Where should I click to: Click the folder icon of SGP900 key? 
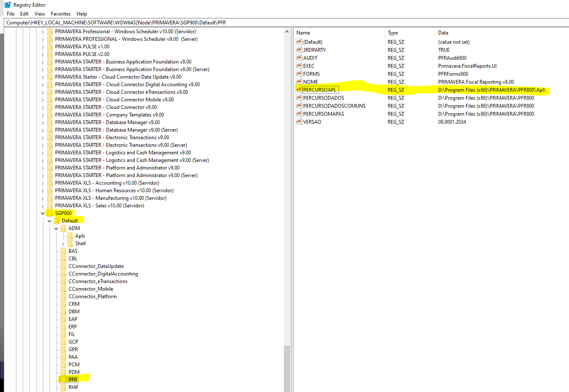coord(50,213)
